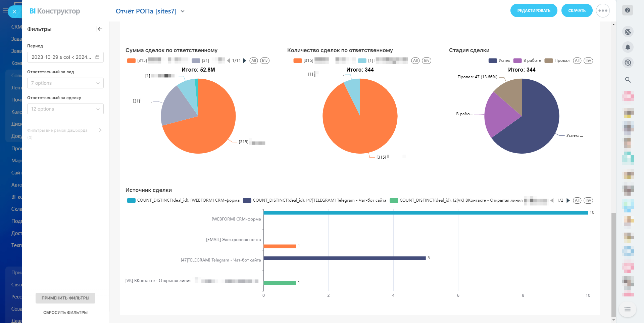Open the 'Отчёт РОПа [sites7]' title dropdown

click(183, 11)
